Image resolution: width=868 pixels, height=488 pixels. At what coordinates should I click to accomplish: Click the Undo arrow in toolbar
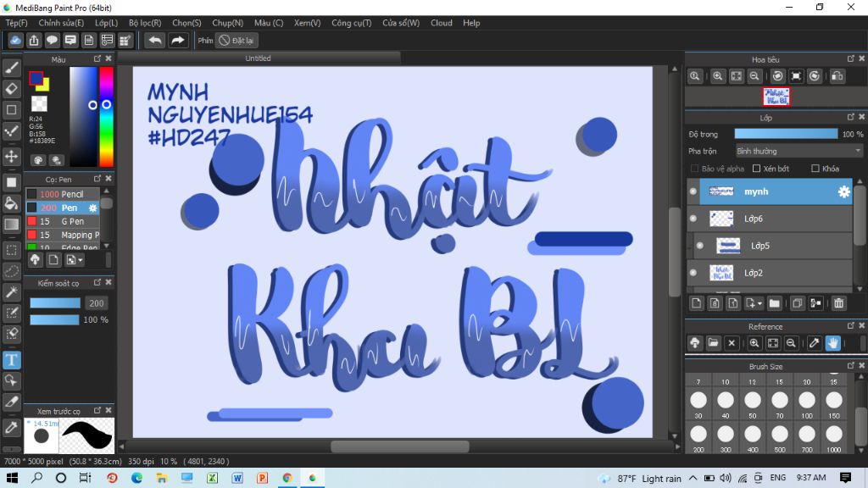pyautogui.click(x=156, y=41)
